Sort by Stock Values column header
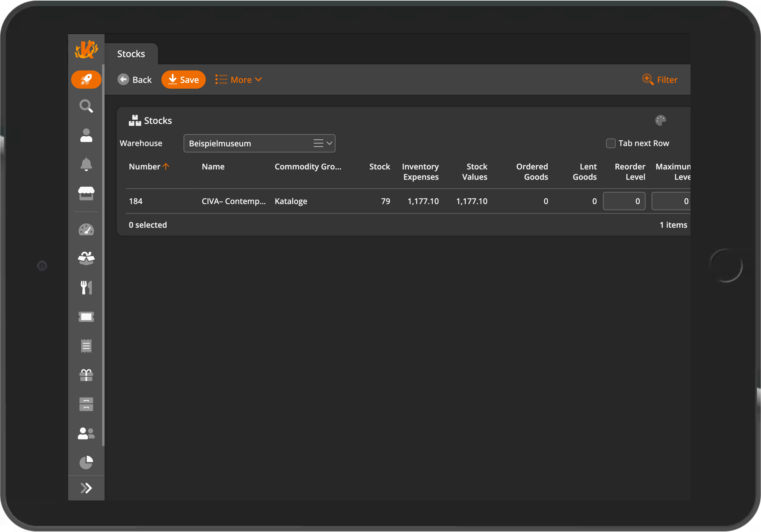Viewport: 761px width, 532px height. pos(475,172)
